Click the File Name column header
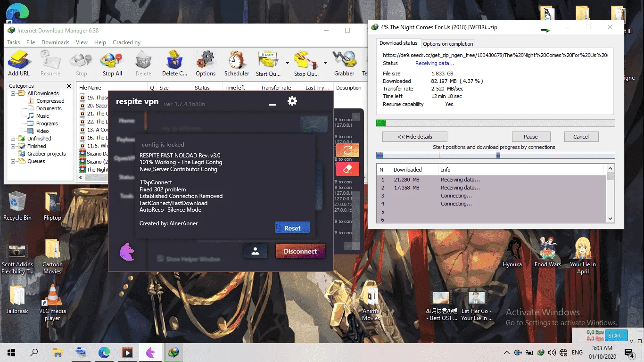Viewport: 644px width, 362px height. tap(112, 88)
